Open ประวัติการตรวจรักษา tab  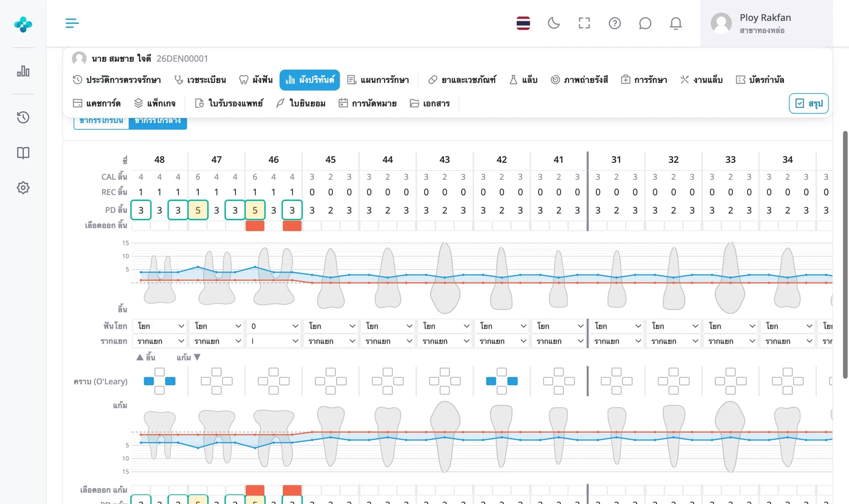click(x=117, y=80)
